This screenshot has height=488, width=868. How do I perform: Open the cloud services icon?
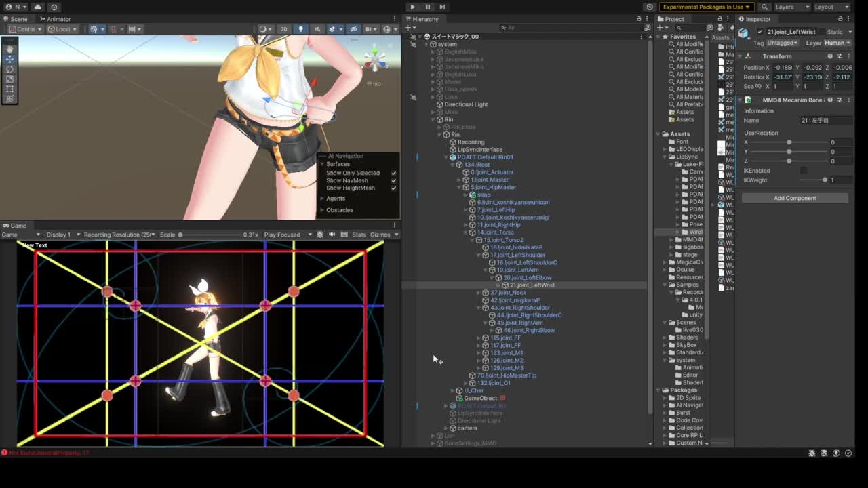(38, 7)
